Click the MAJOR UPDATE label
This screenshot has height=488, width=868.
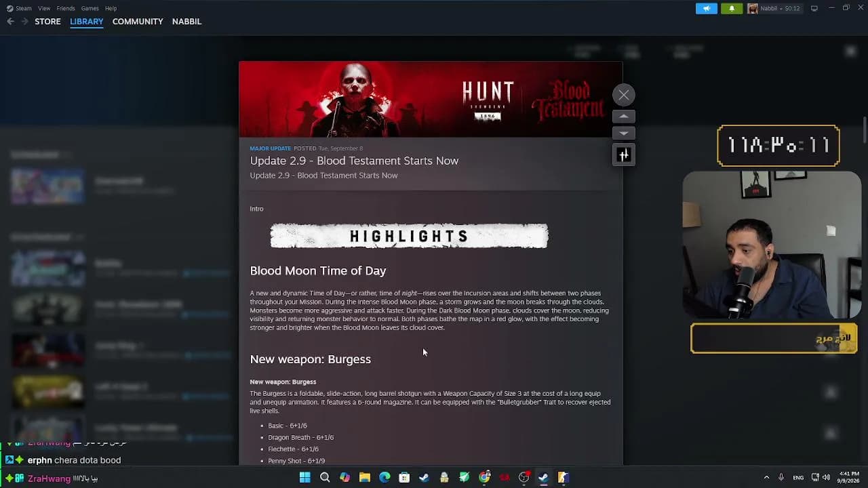(x=270, y=148)
